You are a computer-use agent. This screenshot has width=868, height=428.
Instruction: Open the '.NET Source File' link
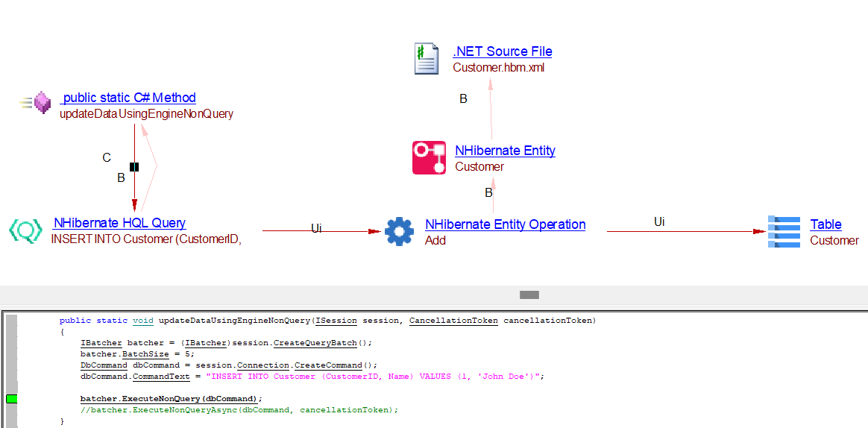coord(502,51)
